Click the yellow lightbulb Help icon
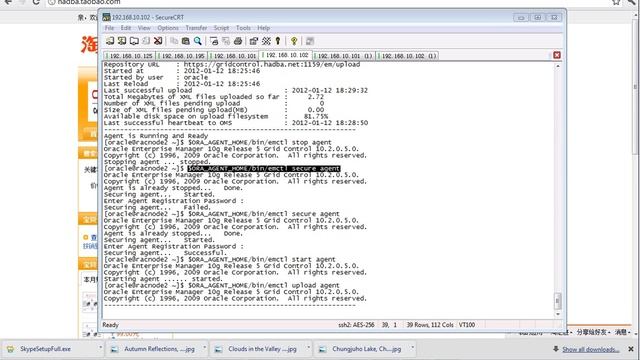 (294, 41)
